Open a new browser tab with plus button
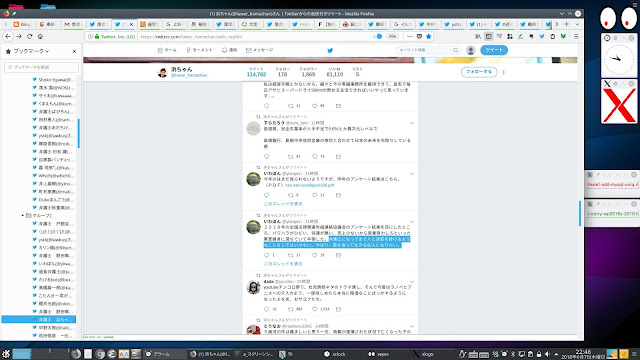640x360 pixels. [x=567, y=24]
